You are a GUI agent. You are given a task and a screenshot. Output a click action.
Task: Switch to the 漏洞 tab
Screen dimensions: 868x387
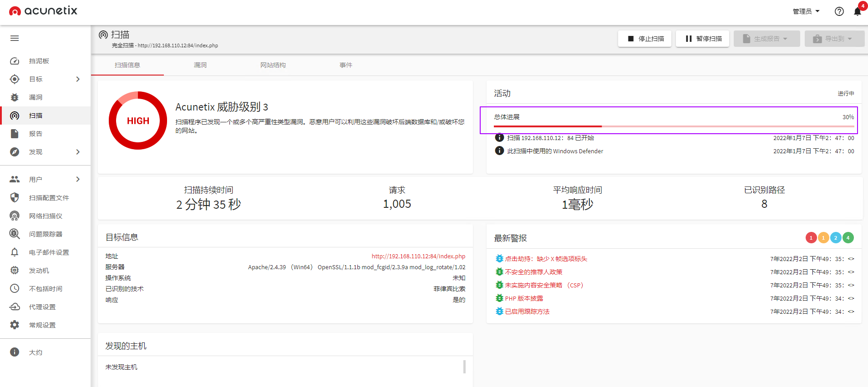(200, 65)
